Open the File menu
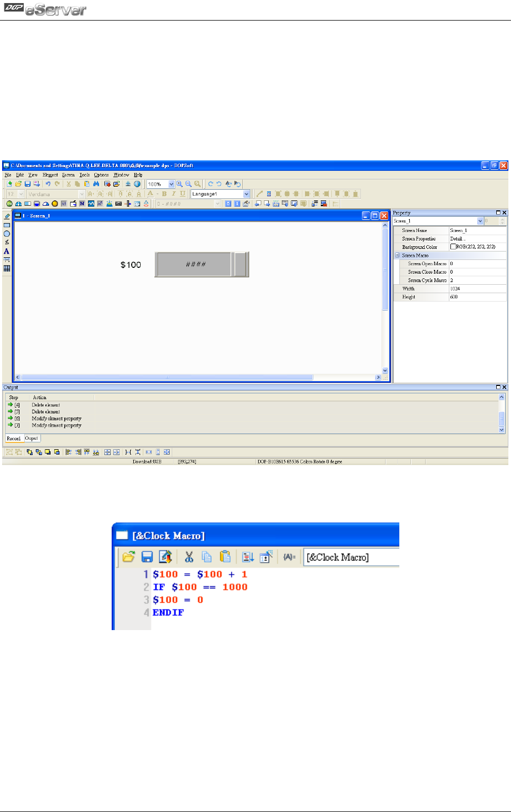This screenshot has height=812, width=511. click(8, 175)
